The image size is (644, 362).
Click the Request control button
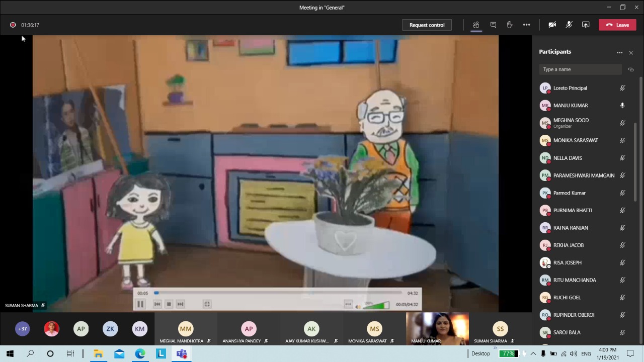[x=427, y=25]
